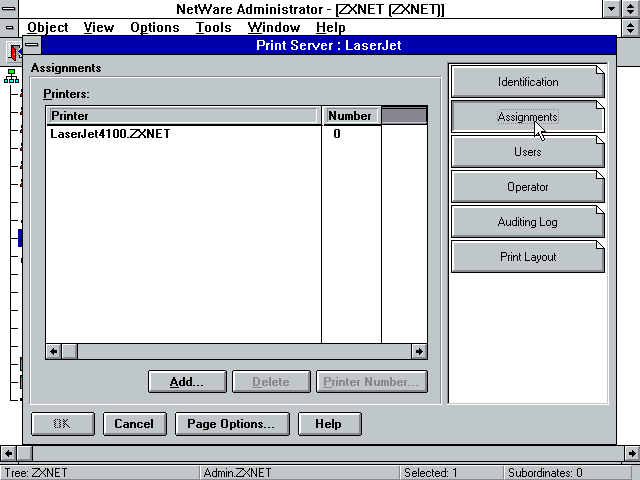Open Print Server dialog control menu
The height and width of the screenshot is (480, 640).
tap(32, 45)
